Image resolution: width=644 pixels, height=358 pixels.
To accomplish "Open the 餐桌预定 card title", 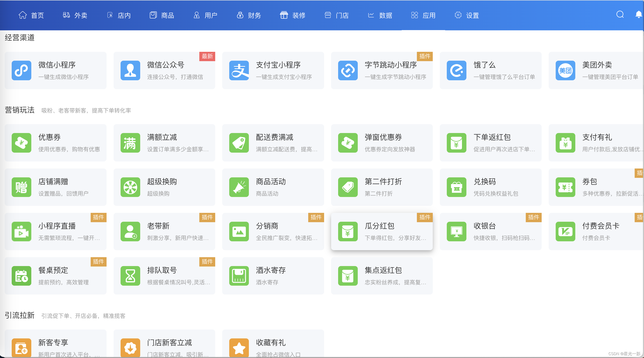I will [53, 270].
